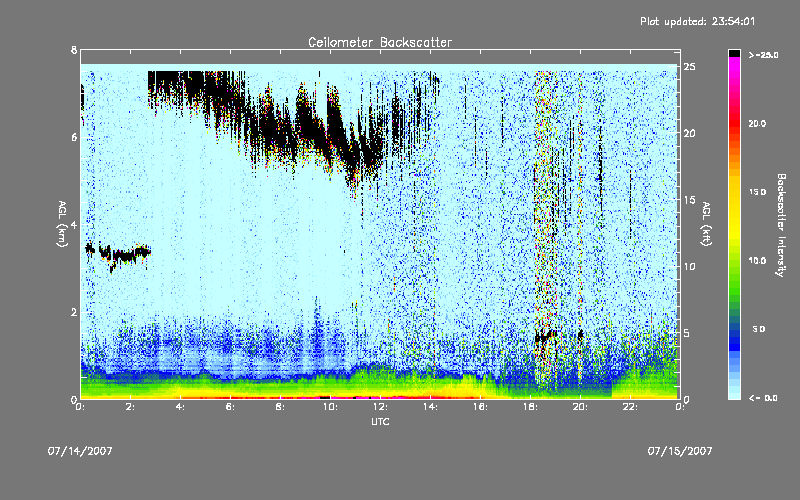The height and width of the screenshot is (500, 800).
Task: Click the '10' tick on the kft axis
Action: point(689,266)
